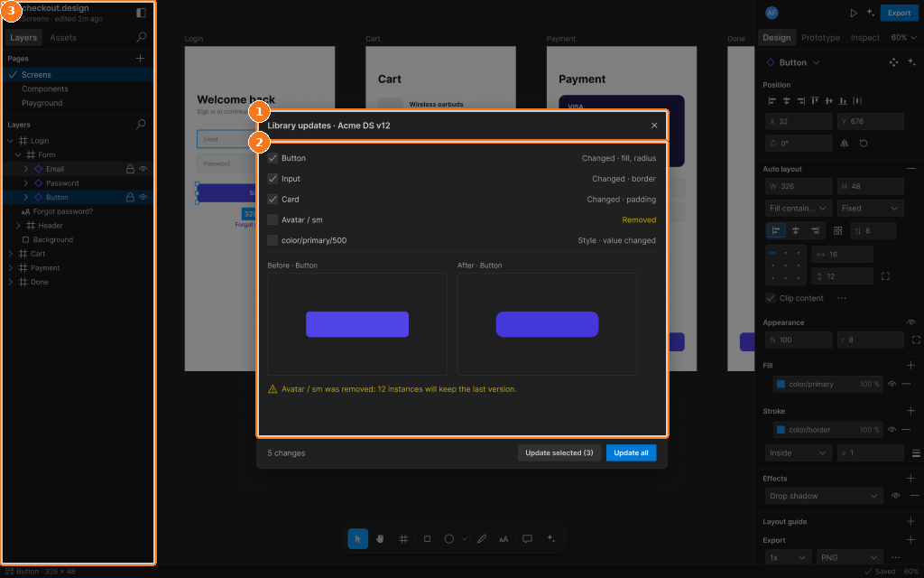This screenshot has height=578, width=924.
Task: Remove the color/primary fill with minus icon
Action: click(x=906, y=384)
